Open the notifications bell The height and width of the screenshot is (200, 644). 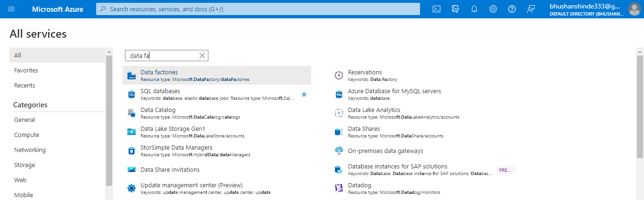[474, 9]
